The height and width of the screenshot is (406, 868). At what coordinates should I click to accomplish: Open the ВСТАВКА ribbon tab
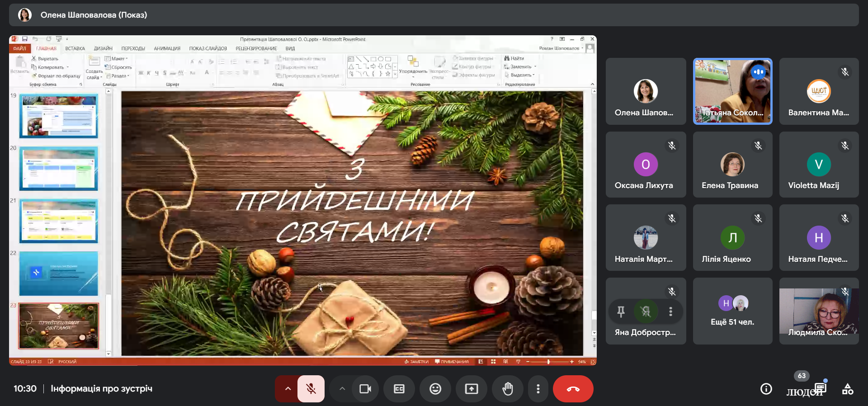click(75, 48)
